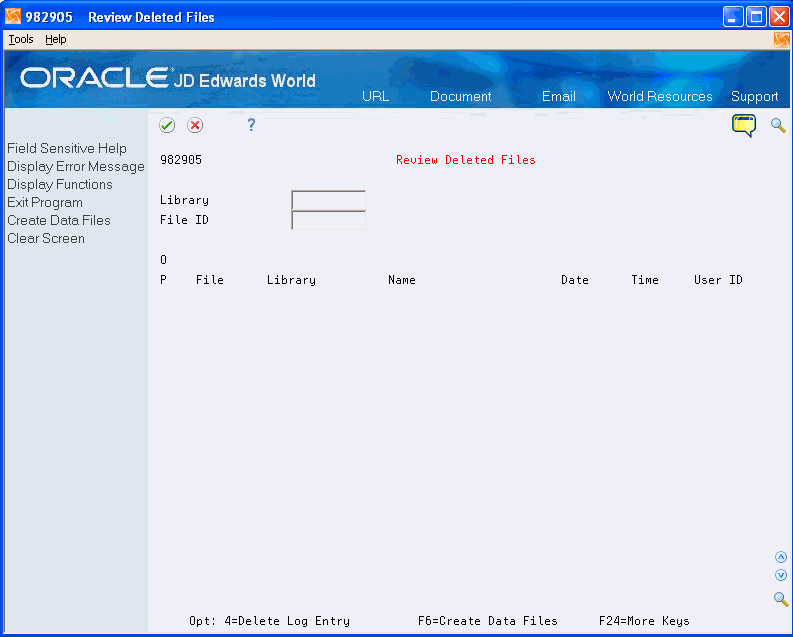Click F24=More Keys function key text
The height and width of the screenshot is (637, 793).
coord(644,620)
